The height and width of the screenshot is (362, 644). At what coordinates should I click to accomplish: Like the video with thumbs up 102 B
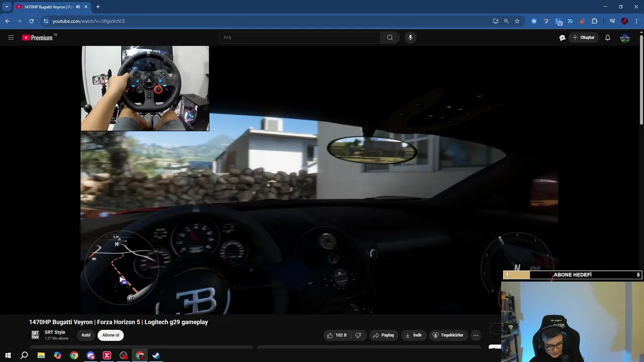(337, 335)
